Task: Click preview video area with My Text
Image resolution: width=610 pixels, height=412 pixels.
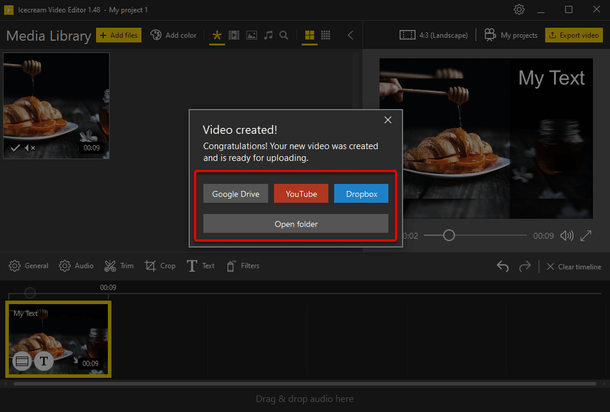Action: tap(486, 138)
